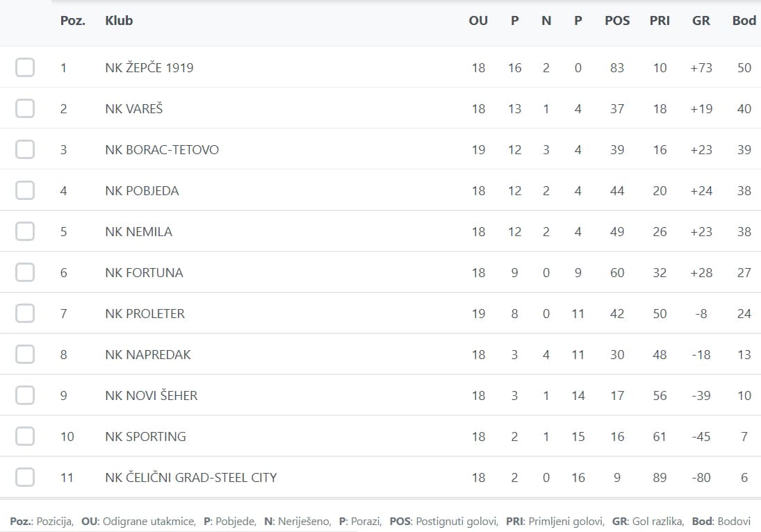Tick the checkbox for NK NOVI ŠEHER

click(x=25, y=395)
